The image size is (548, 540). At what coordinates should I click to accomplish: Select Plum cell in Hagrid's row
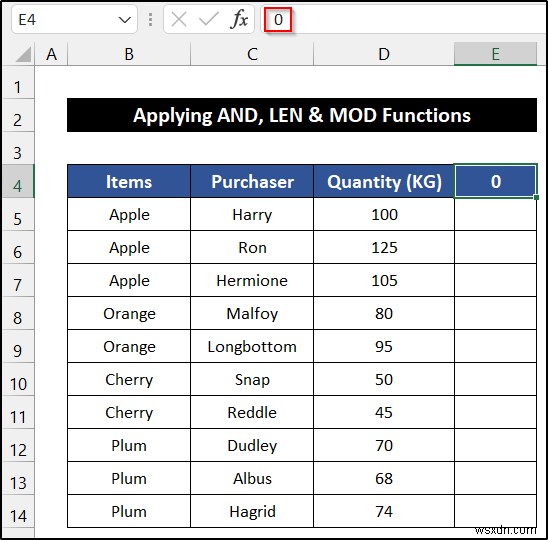coord(129,511)
